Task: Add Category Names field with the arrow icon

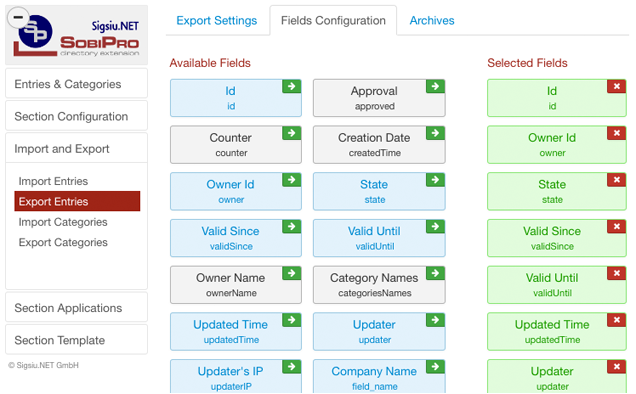Action: coord(435,273)
